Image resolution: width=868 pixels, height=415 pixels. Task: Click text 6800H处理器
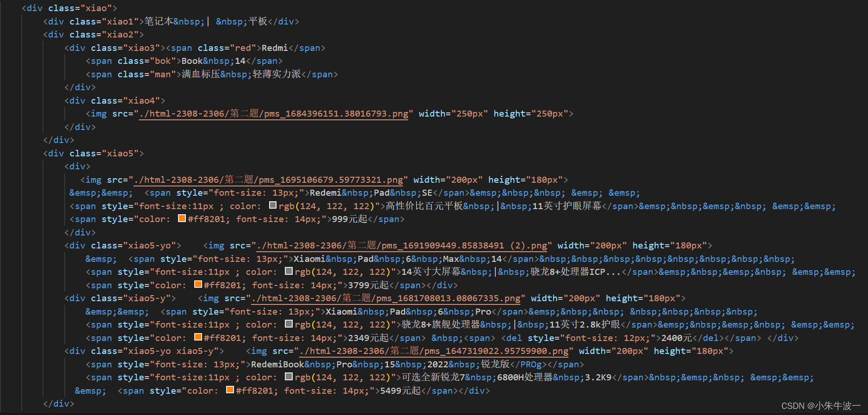click(525, 378)
